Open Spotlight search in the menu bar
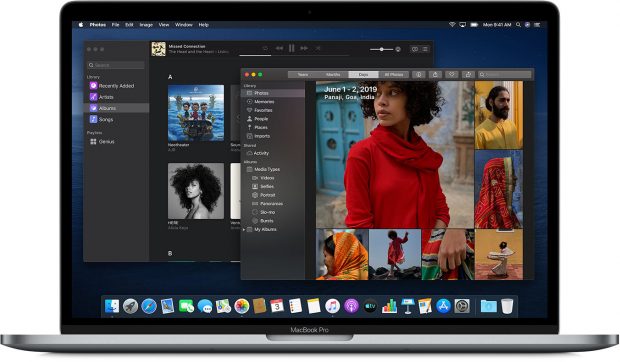The image size is (620, 362). tap(518, 25)
